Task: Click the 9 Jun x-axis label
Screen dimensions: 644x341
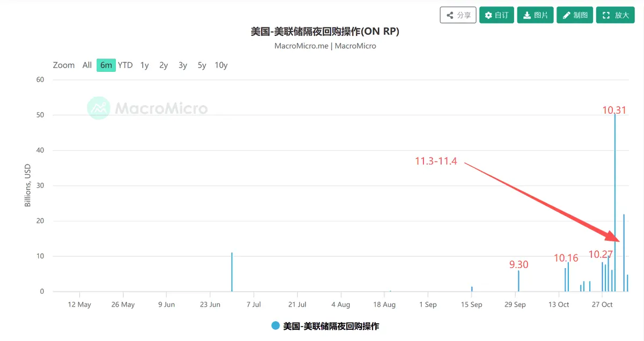Action: 166,305
